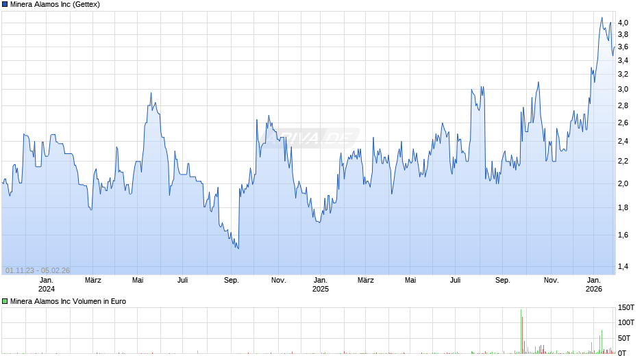
Task: Click the 2,6 price axis label
Action: click(x=623, y=123)
